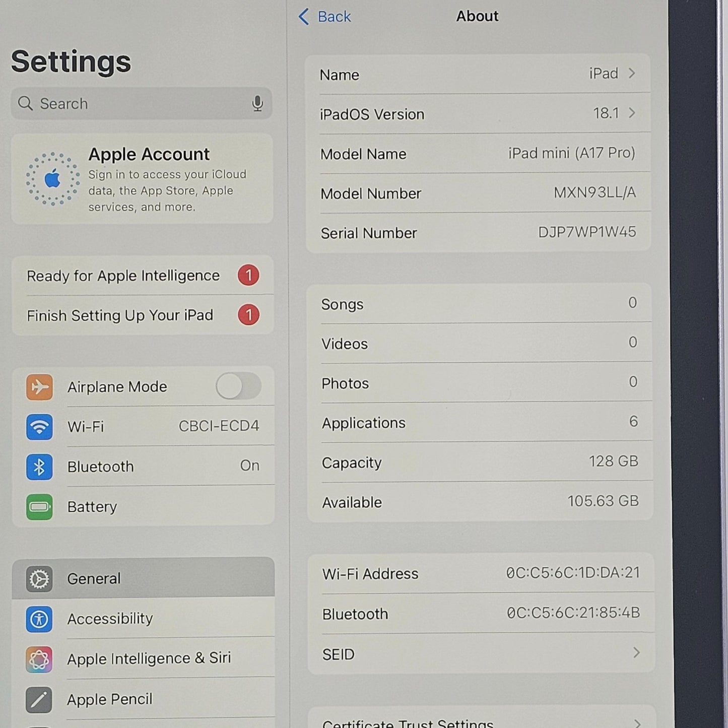
Task: Tap the magnifier icon in Search
Action: (x=25, y=103)
